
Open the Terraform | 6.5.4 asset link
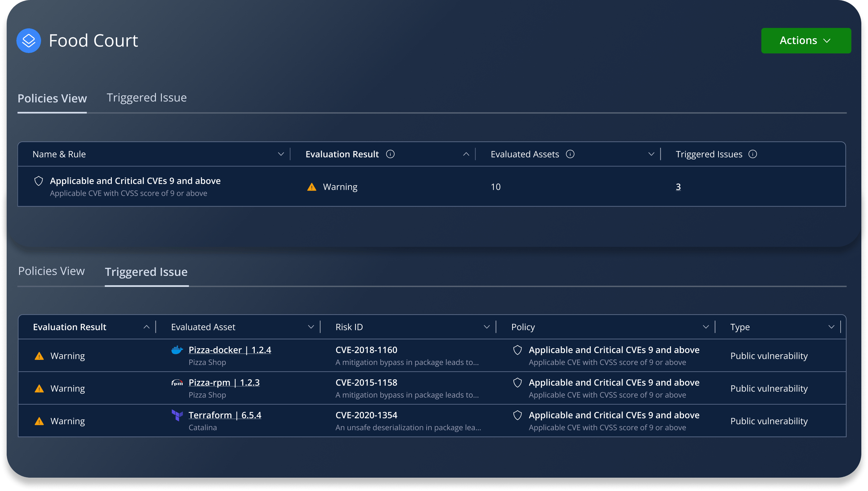225,415
